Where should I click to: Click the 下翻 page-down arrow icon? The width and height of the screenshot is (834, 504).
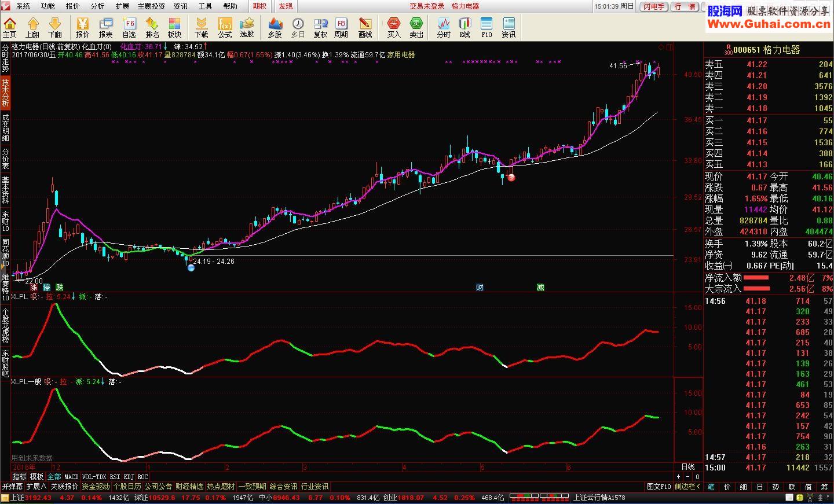[x=55, y=27]
